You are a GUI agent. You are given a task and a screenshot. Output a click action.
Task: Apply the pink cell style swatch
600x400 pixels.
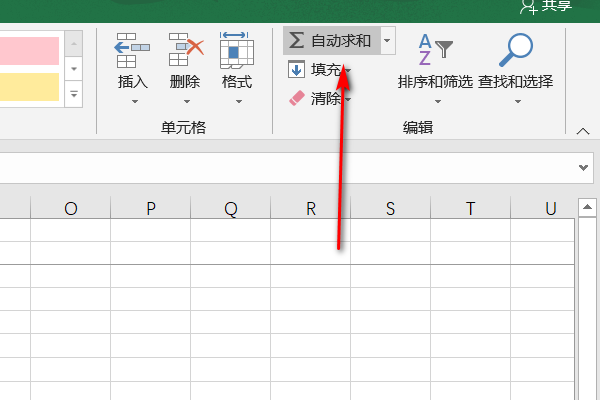pyautogui.click(x=29, y=51)
